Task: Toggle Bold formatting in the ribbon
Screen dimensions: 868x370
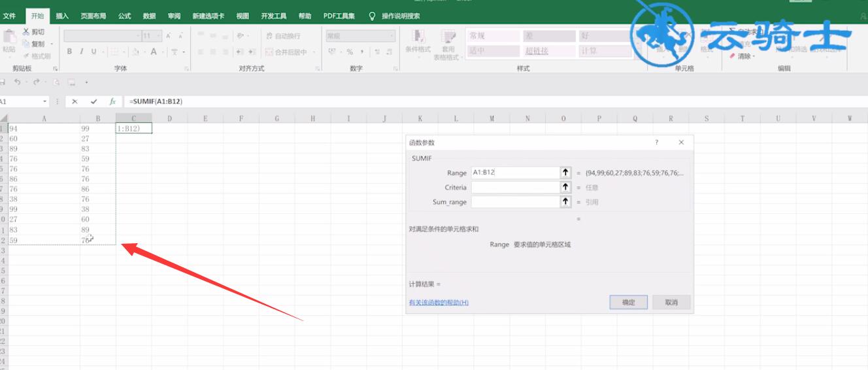Action: [70, 52]
